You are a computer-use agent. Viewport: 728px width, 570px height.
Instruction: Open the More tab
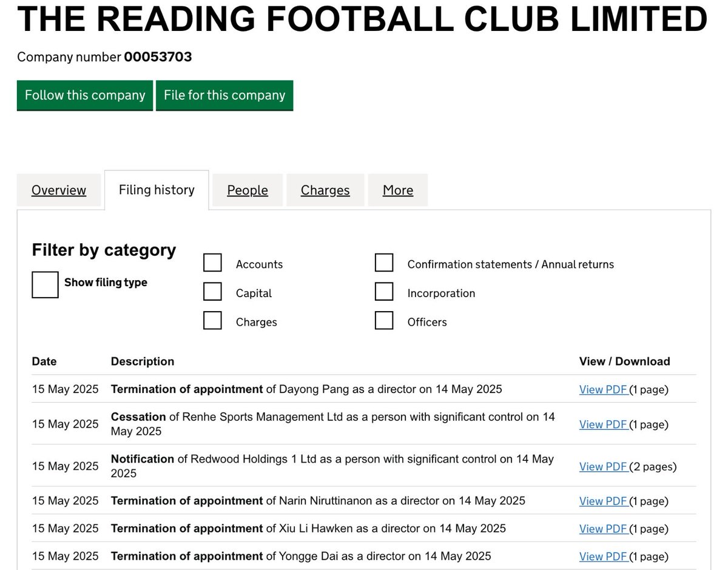point(398,190)
